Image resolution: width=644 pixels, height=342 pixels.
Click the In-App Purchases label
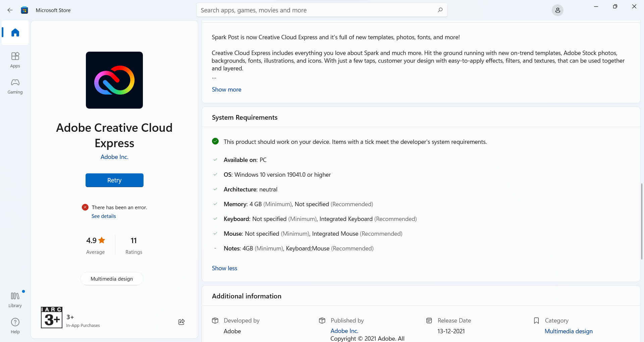click(x=83, y=326)
